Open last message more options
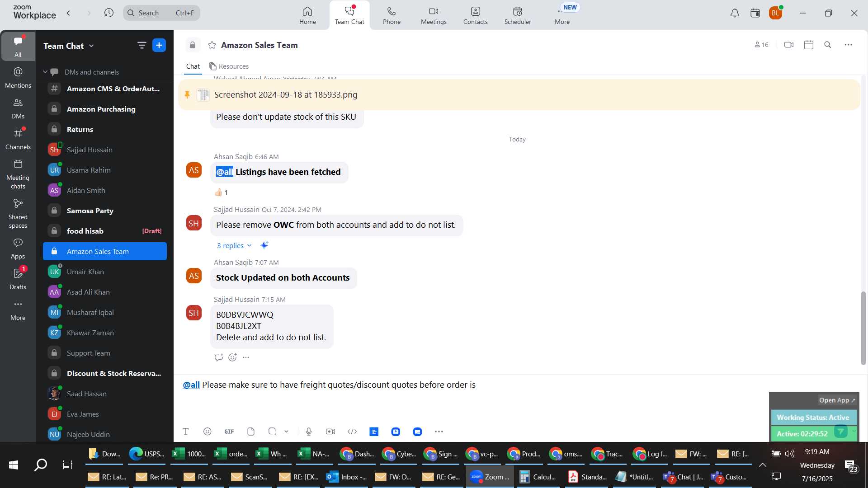Screen dimensions: 868x488 (x=246, y=357)
